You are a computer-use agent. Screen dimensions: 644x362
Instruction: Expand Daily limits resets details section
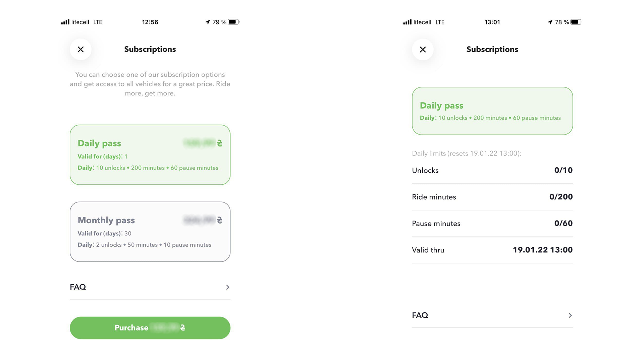[466, 154]
